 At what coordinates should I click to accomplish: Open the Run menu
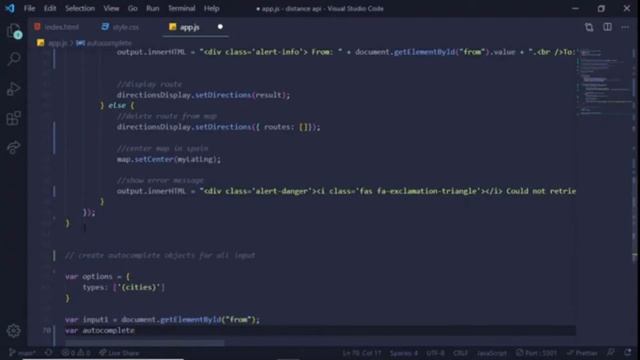153,8
